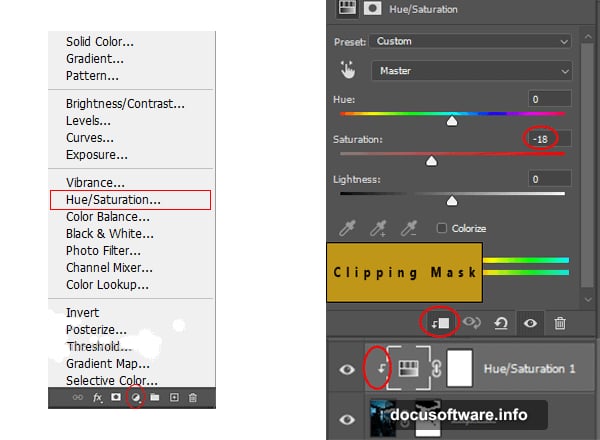The height and width of the screenshot is (440, 600).
Task: Toggle adjustment visibility in Properties panel
Action: pyautogui.click(x=531, y=323)
